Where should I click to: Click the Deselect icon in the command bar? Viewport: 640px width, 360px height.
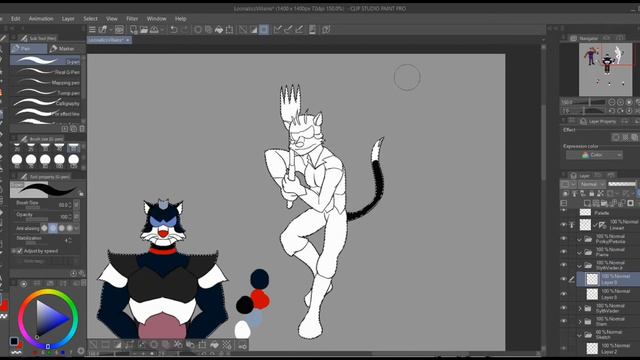(x=243, y=29)
